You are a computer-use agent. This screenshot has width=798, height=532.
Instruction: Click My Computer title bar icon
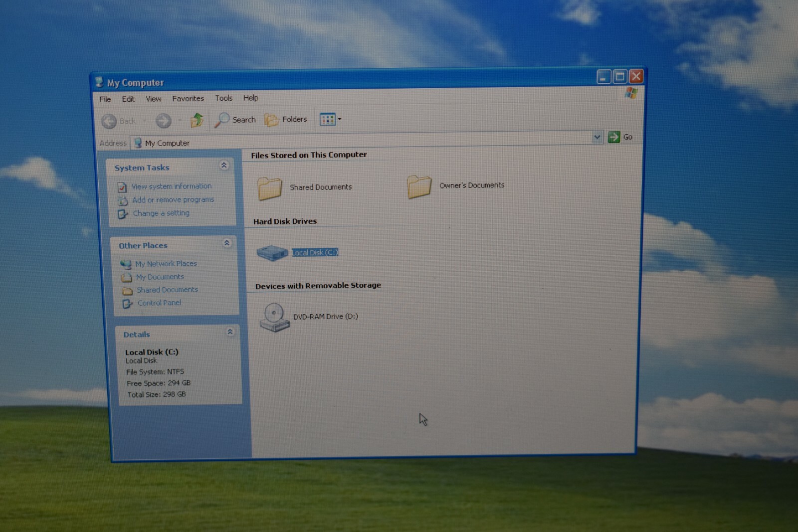(x=99, y=82)
